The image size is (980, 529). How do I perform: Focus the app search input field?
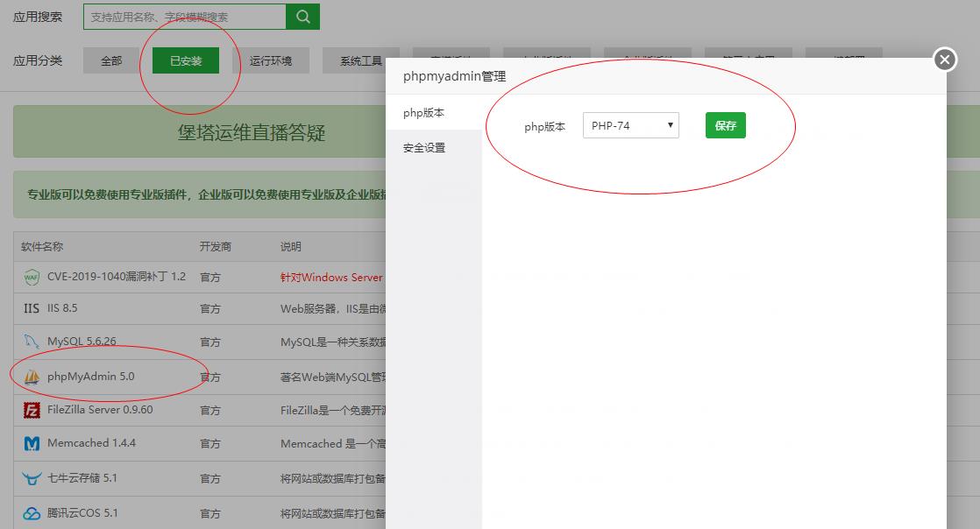click(184, 17)
